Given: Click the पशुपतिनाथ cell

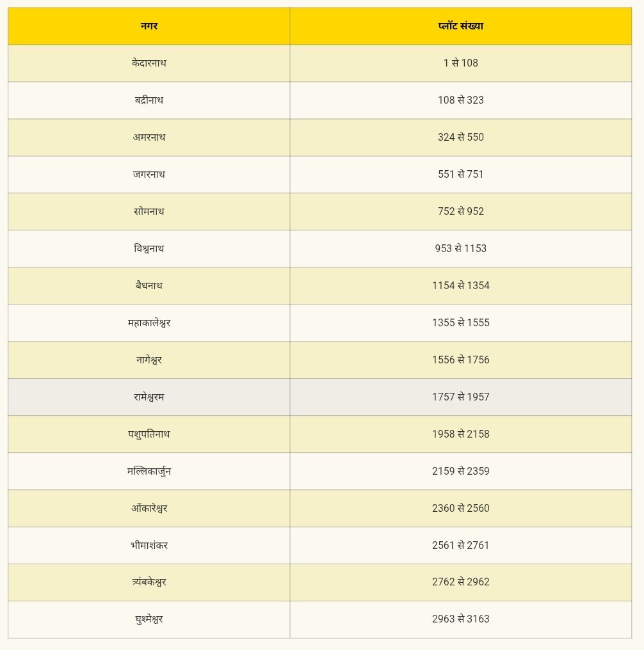Looking at the screenshot, I should click(x=149, y=434).
